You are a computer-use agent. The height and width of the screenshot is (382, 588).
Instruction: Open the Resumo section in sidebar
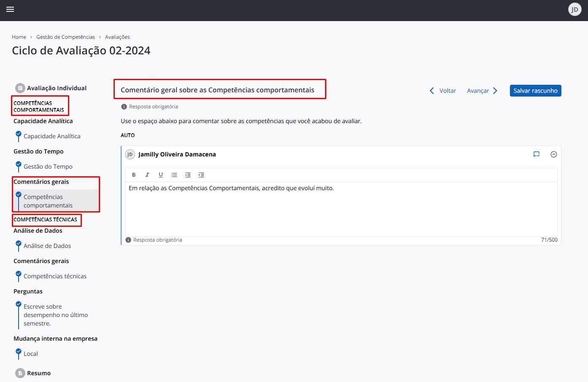click(x=39, y=373)
